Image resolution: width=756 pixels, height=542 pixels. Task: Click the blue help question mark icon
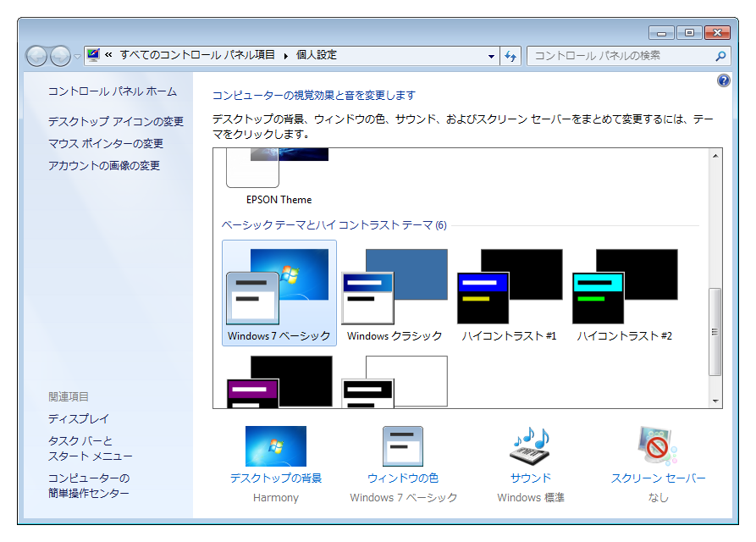point(724,80)
